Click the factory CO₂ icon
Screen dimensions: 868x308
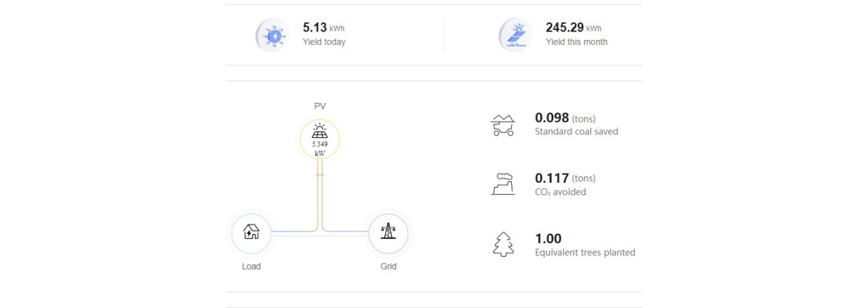[x=503, y=184]
